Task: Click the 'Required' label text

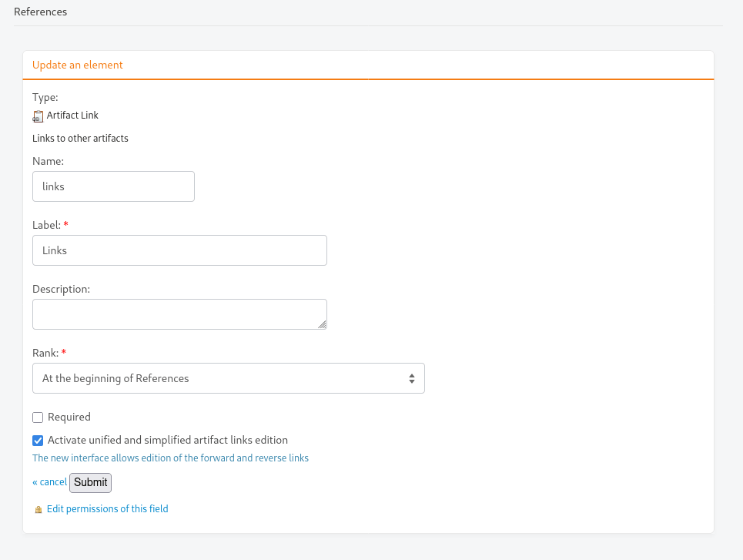Action: point(69,417)
